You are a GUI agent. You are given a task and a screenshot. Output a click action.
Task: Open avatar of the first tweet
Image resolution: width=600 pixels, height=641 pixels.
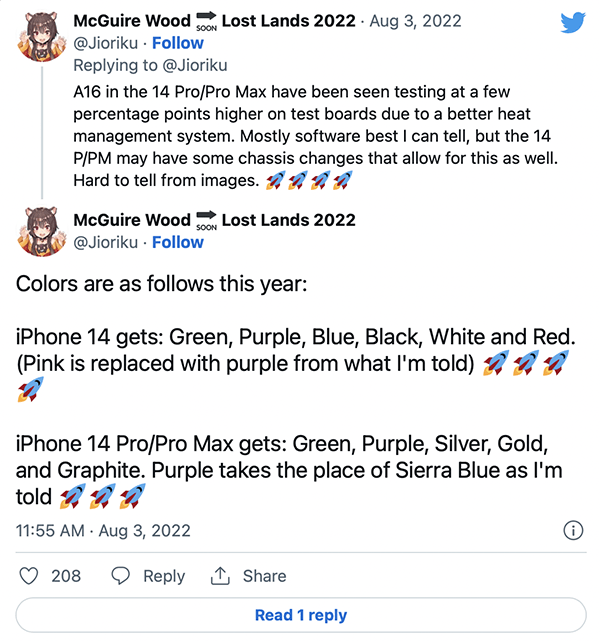(42, 37)
